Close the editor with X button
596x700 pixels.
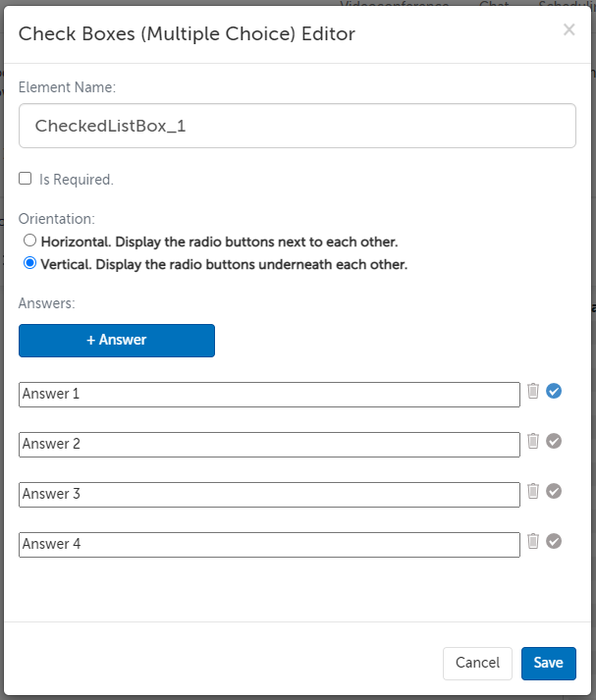569,29
